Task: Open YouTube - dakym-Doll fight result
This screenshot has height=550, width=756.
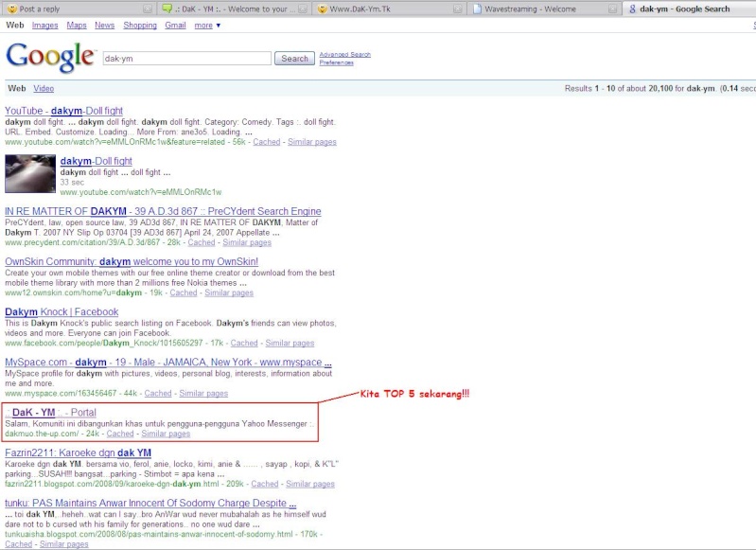Action: tap(63, 111)
